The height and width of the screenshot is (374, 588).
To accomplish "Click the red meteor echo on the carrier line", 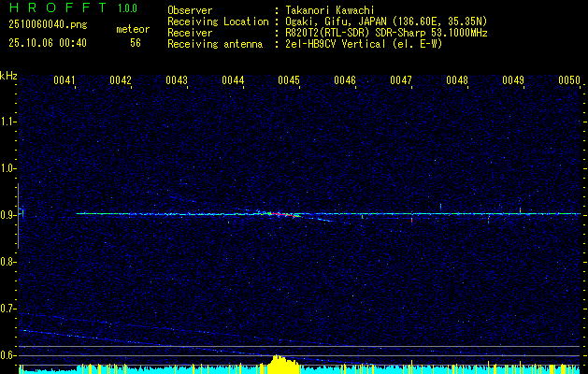I will (x=277, y=214).
